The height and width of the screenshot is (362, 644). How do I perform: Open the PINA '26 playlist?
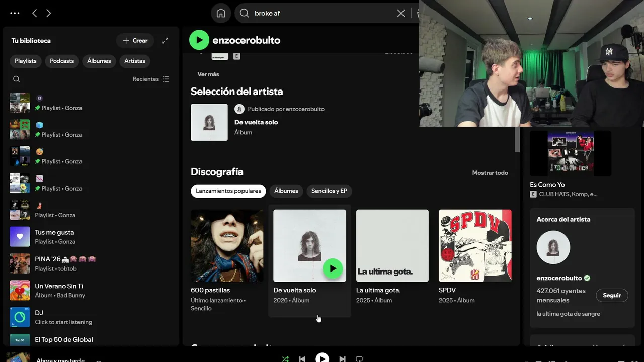tap(91, 263)
